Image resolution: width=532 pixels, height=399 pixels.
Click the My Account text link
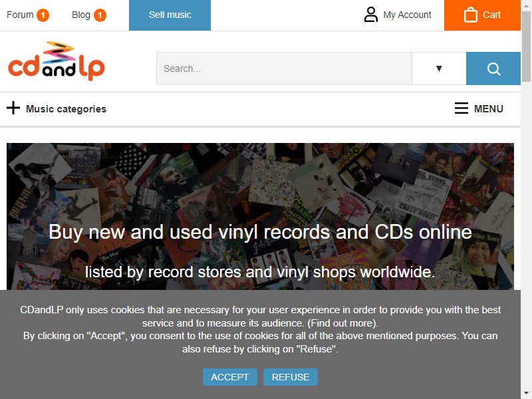tap(407, 15)
